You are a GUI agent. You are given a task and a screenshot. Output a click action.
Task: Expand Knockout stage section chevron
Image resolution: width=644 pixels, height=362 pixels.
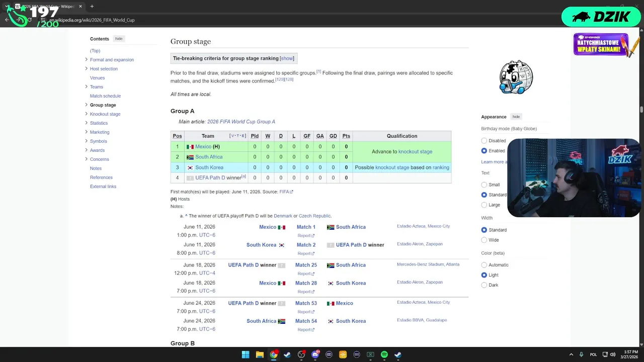tap(86, 114)
